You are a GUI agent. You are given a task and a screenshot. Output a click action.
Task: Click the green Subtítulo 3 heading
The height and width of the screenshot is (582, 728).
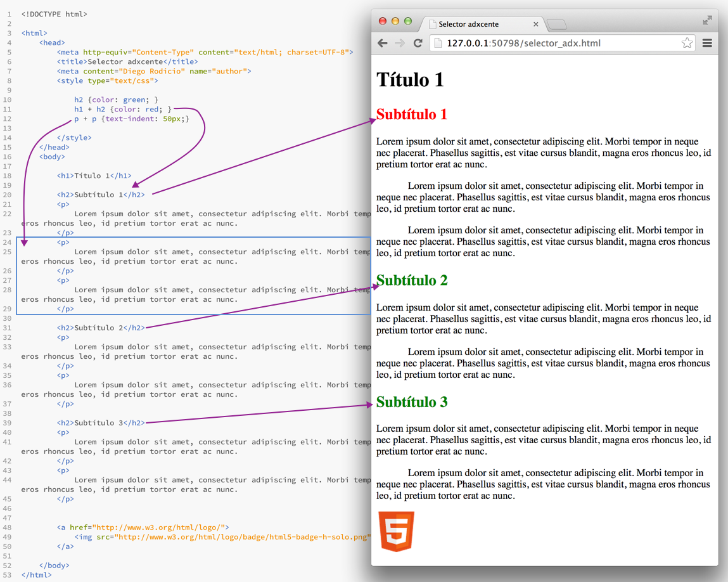412,402
